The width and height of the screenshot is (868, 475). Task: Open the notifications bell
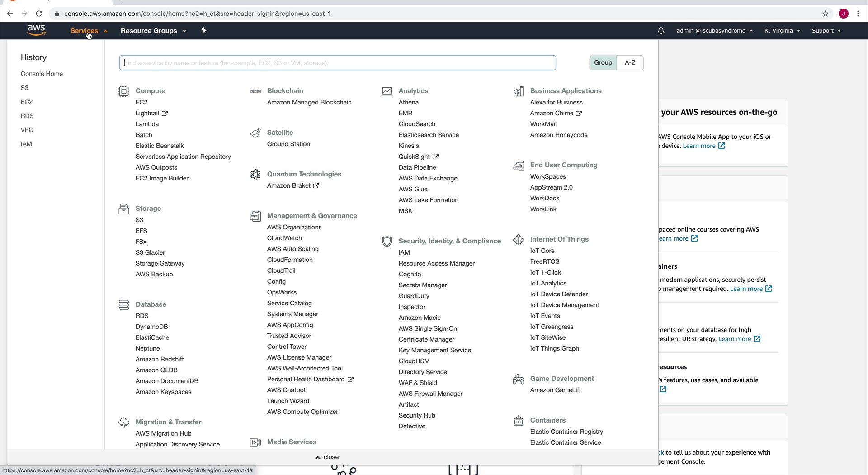pos(660,31)
